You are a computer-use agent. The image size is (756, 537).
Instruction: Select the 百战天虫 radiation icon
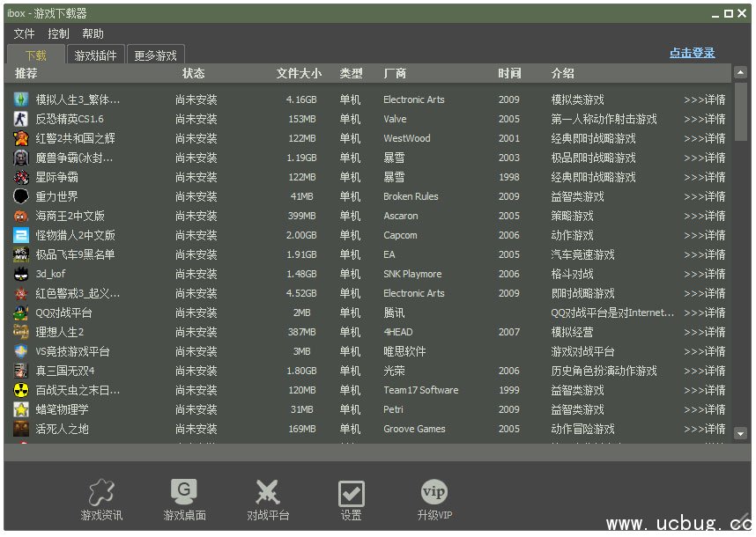tap(21, 390)
